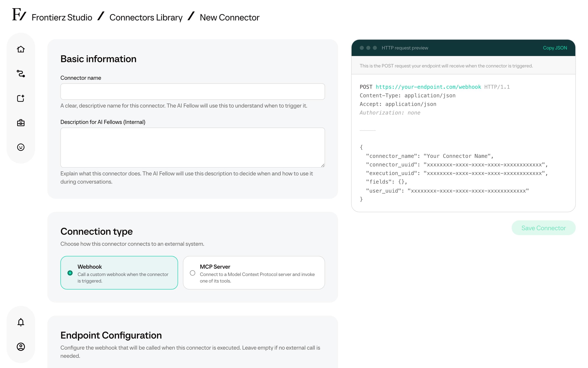Go to Frontierz Studio breadcrumb

(x=62, y=18)
